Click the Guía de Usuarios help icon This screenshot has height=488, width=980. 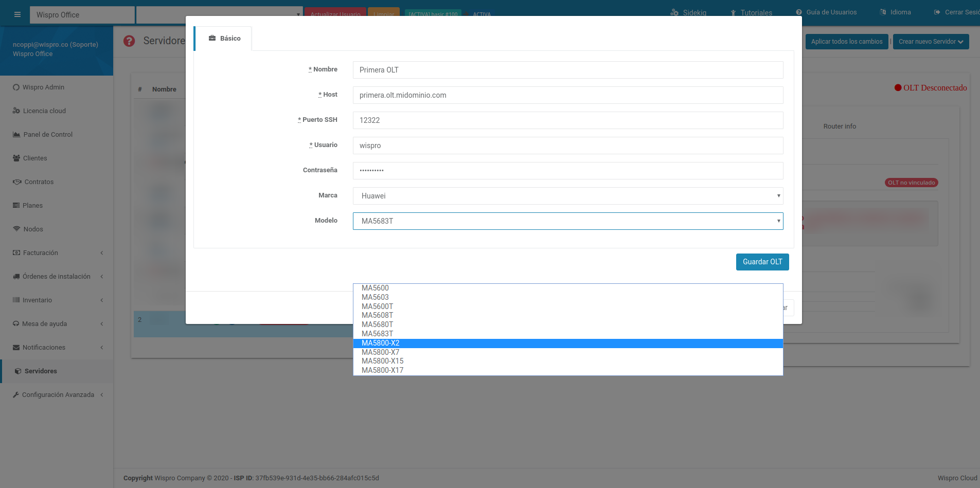coord(799,12)
